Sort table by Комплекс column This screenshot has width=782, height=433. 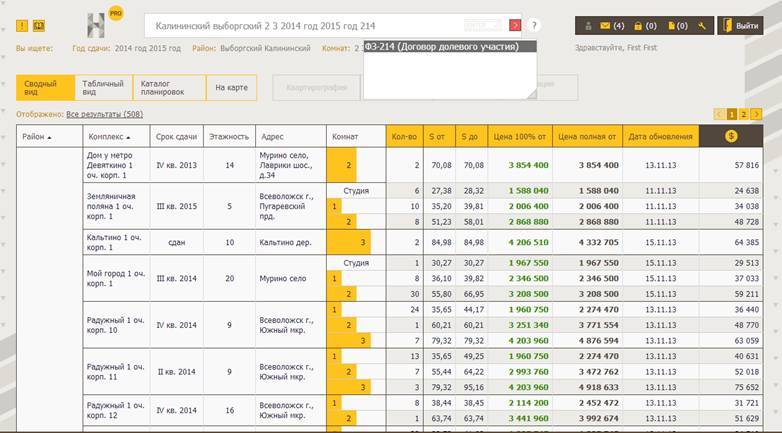tap(116, 136)
